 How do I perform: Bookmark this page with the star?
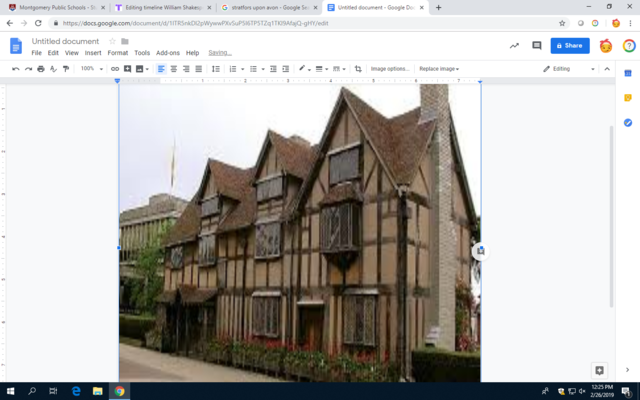click(562, 23)
